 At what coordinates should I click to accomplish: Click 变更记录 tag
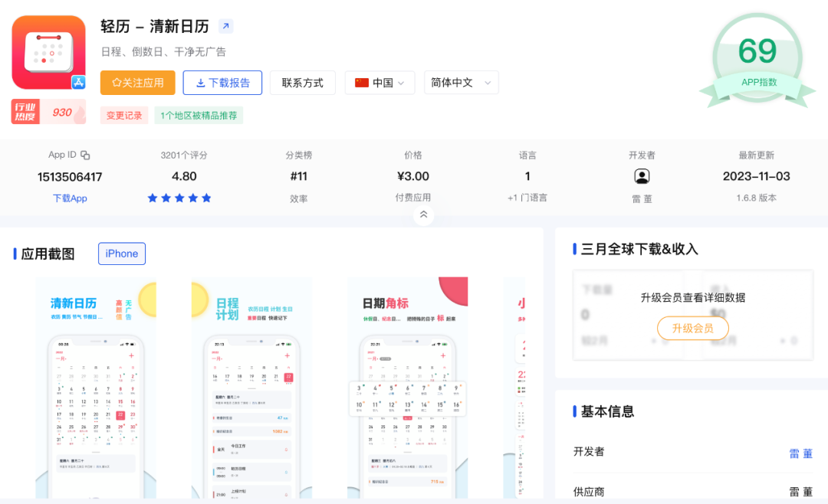click(124, 116)
